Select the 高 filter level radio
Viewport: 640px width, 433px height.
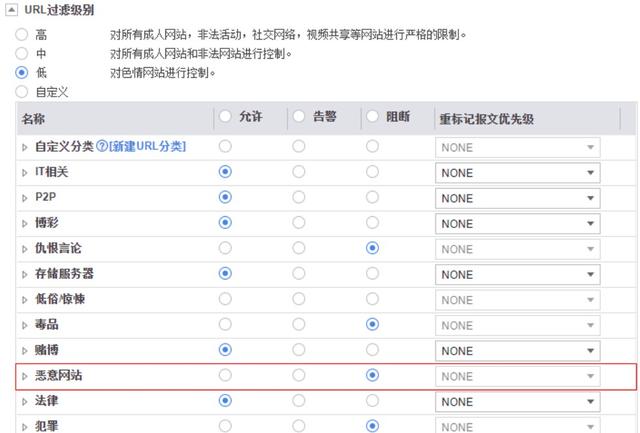point(22,34)
